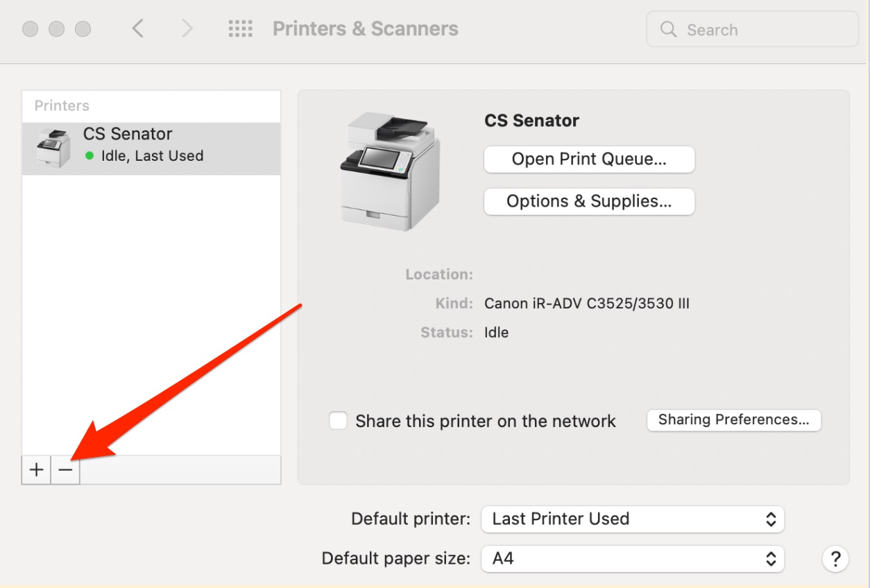Click into the Search field
This screenshot has height=588, width=870.
753,29
